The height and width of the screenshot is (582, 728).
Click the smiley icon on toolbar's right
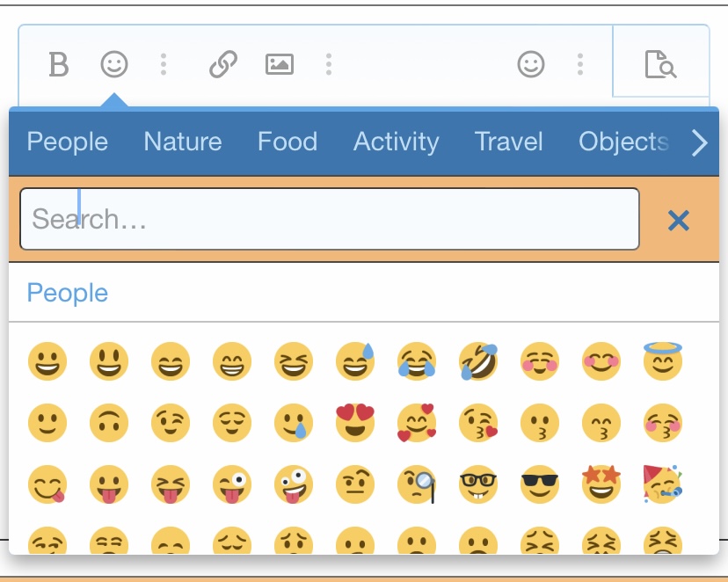pyautogui.click(x=531, y=64)
